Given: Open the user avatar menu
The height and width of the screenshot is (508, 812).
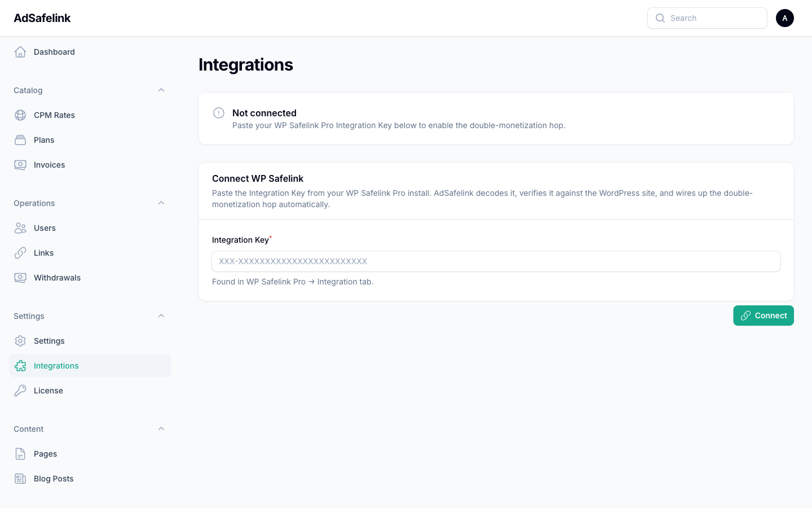Looking at the screenshot, I should click(x=785, y=18).
